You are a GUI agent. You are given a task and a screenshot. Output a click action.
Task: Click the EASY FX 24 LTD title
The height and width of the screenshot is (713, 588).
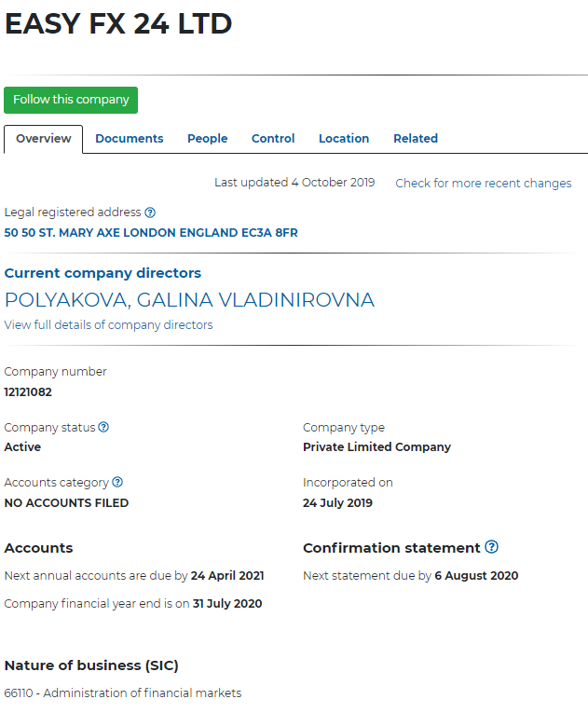(118, 25)
